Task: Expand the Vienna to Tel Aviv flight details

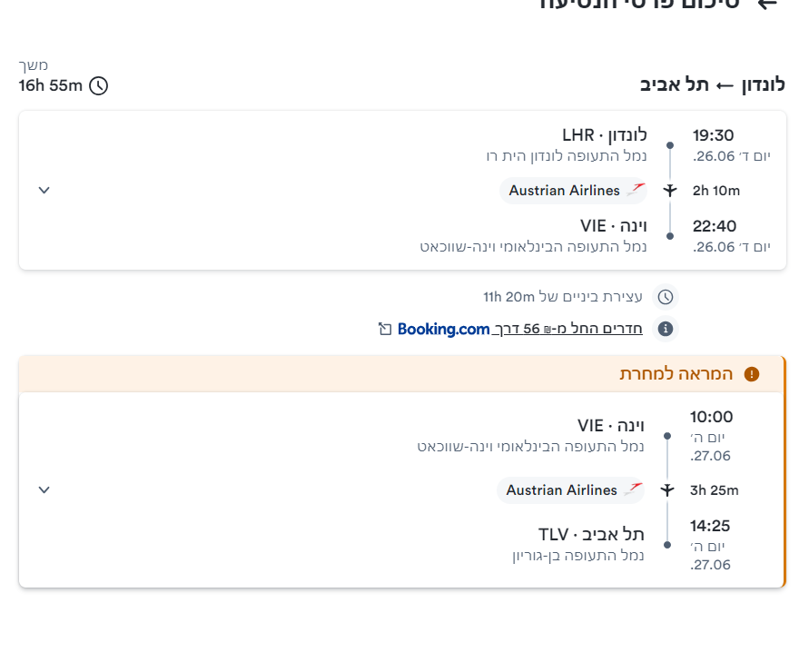Action: [44, 489]
